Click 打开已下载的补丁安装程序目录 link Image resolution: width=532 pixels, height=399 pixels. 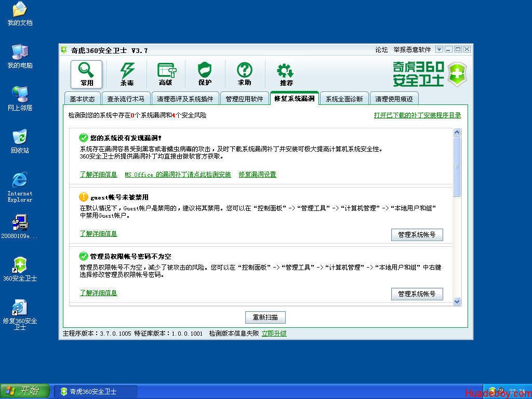pyautogui.click(x=417, y=115)
